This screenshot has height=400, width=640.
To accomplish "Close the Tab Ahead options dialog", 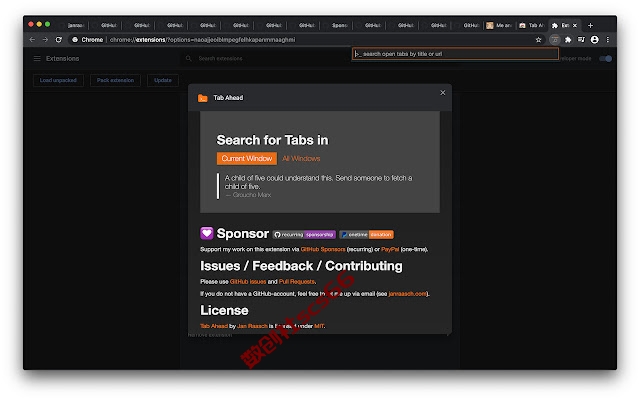I will coord(442,93).
